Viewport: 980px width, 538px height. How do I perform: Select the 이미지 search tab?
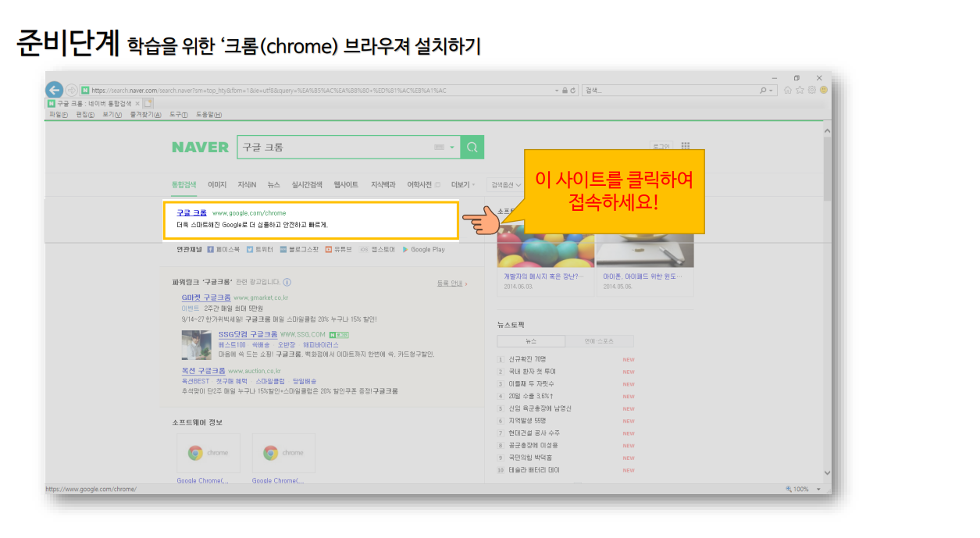(217, 185)
